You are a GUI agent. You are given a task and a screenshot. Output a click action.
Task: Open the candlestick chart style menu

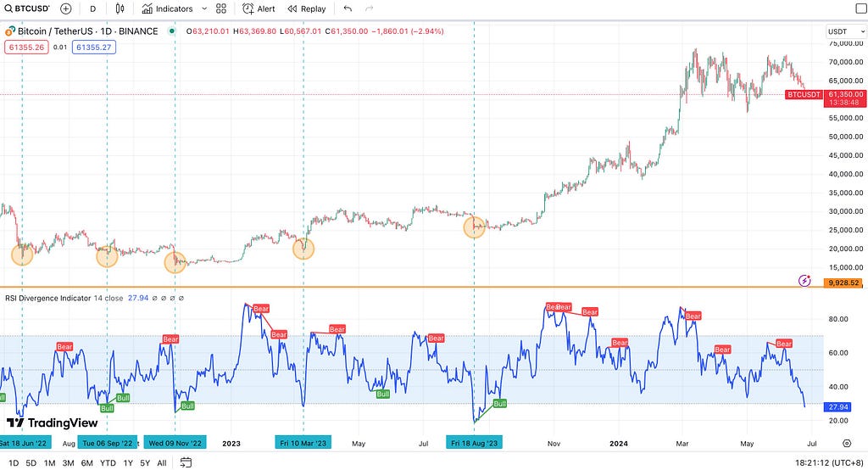(120, 8)
